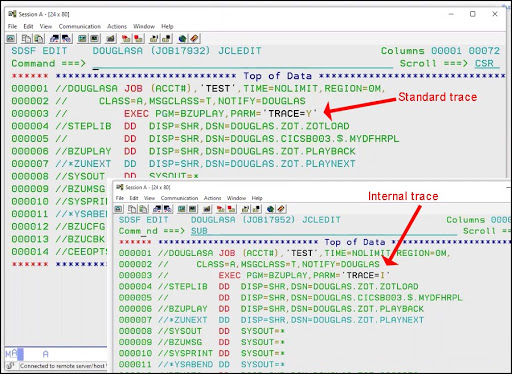
Task: Click Stop macro recording icon in back window
Action: (x=138, y=39)
